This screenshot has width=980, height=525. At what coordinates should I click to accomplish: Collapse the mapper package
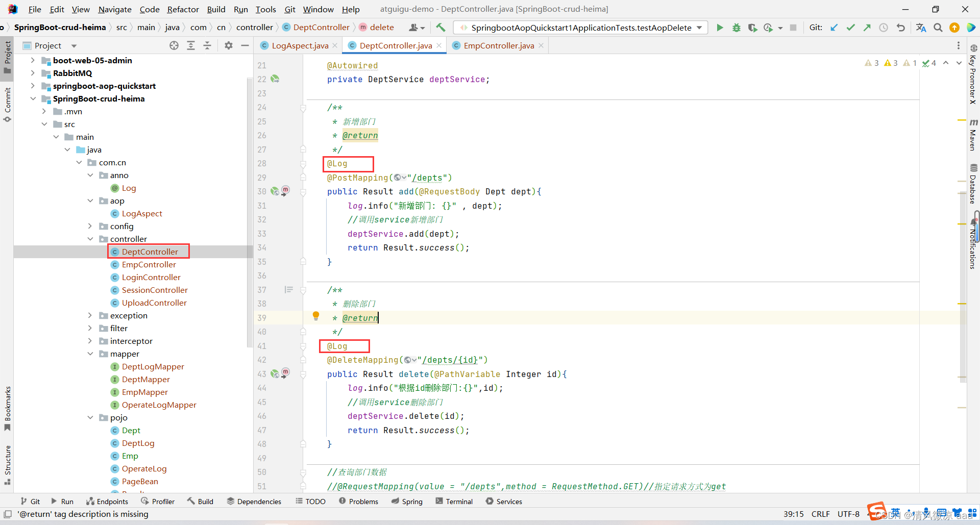[90, 354]
